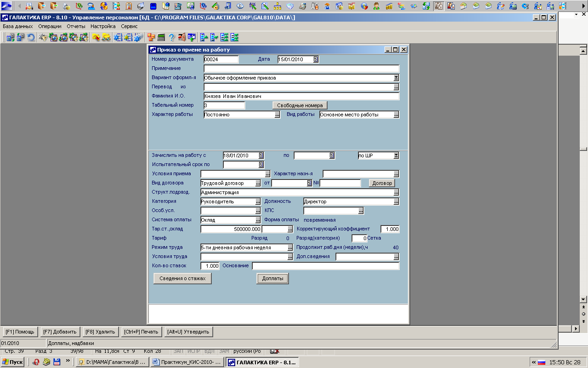This screenshot has height=368, width=588.
Task: Click the last toolbar icon with green checkmarks tree
Action: tap(234, 38)
